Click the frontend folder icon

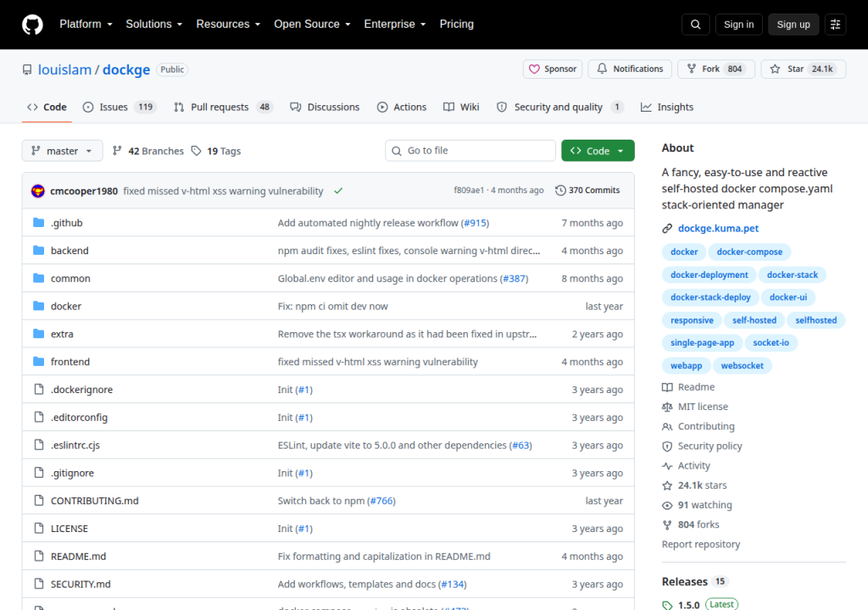click(x=38, y=362)
